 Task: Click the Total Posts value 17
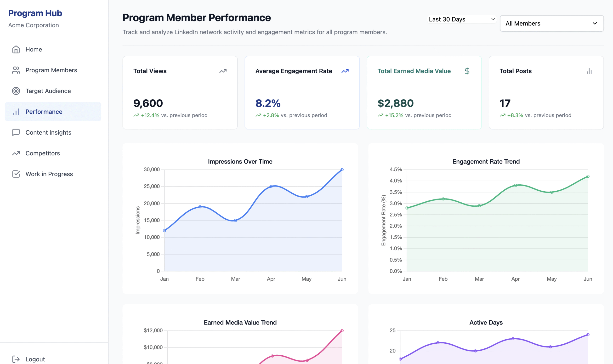tap(505, 103)
